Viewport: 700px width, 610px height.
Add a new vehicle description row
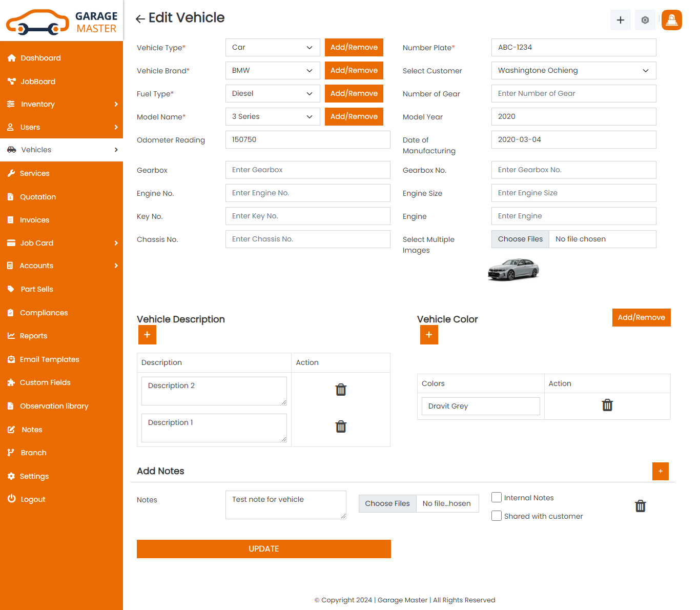(147, 335)
